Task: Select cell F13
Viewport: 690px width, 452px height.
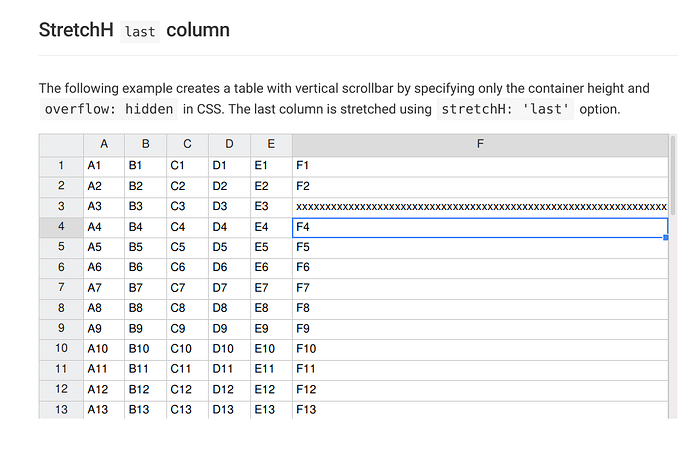Action: [480, 410]
